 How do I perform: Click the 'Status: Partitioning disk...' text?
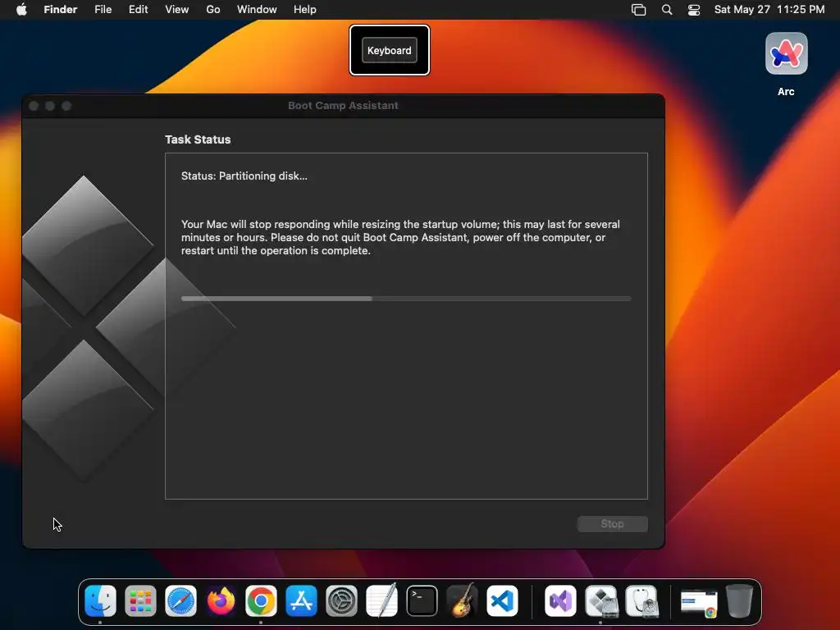pyautogui.click(x=244, y=176)
